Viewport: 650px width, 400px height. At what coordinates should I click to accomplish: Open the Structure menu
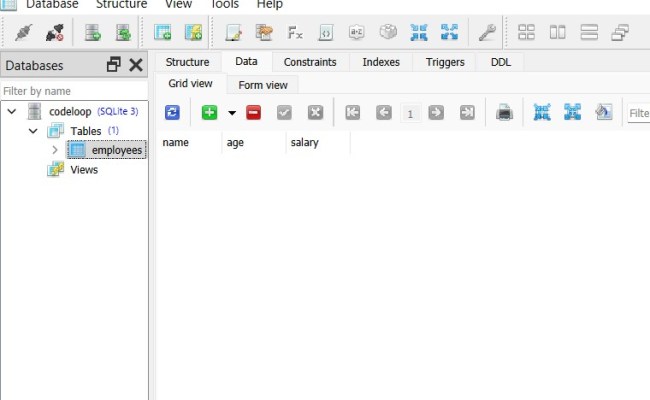coord(121,4)
